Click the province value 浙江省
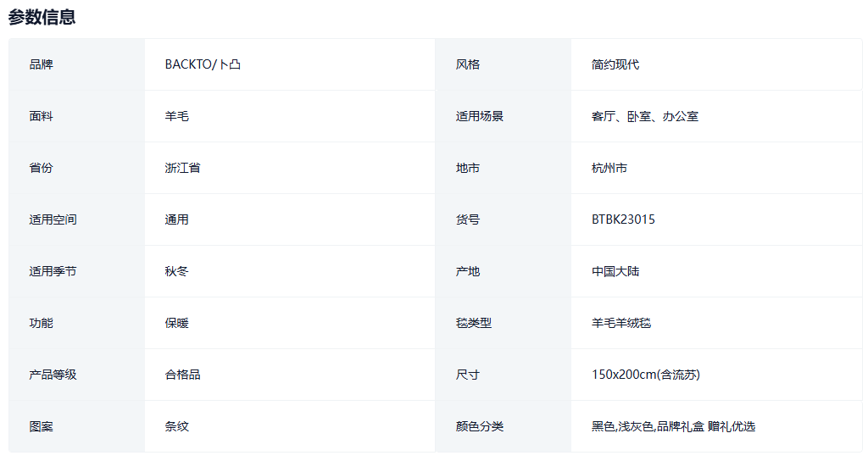 tap(182, 168)
